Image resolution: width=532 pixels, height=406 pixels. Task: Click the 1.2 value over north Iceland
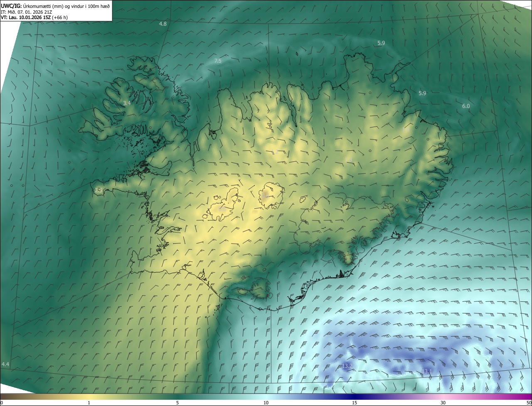(274, 152)
